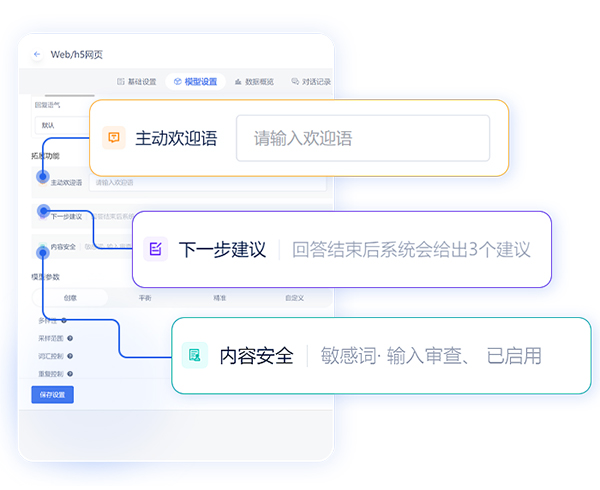Click the help icon next to 词汇控制

tap(70, 356)
